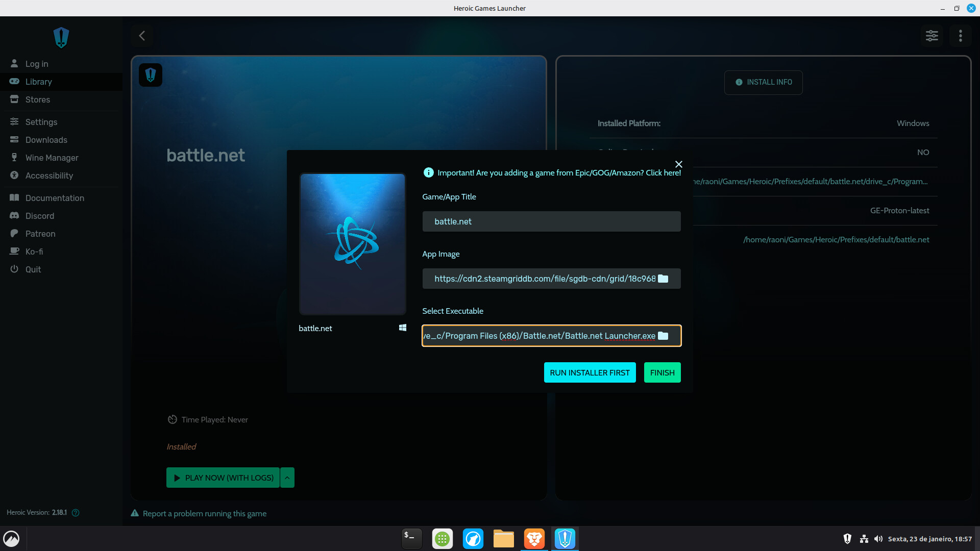Screen dimensions: 980x551
Task: Click the battle.net cover art thumbnail
Action: pos(352,244)
